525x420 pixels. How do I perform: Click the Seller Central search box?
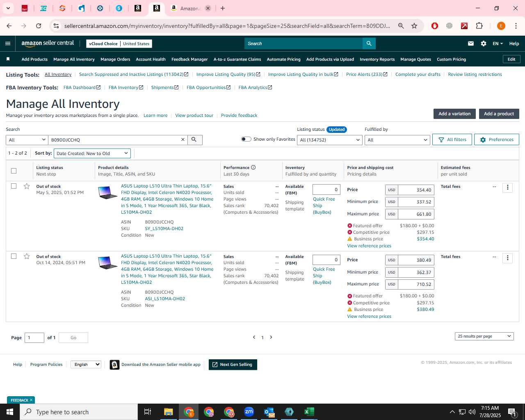pos(304,43)
